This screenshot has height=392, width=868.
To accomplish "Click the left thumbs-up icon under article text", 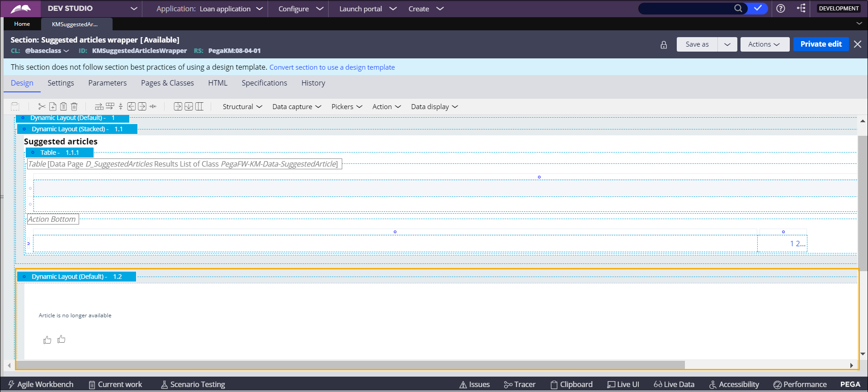I will (47, 340).
